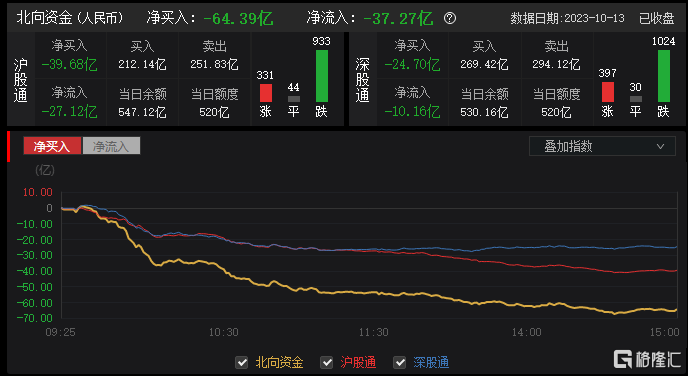Open the 叠加指数 dropdown

coord(602,146)
